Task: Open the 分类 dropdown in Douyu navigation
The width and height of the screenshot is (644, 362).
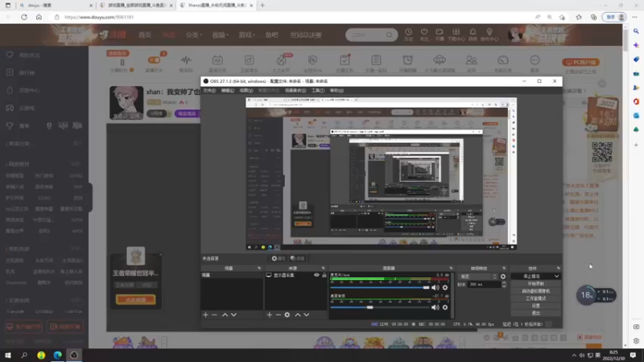Action: click(x=193, y=35)
